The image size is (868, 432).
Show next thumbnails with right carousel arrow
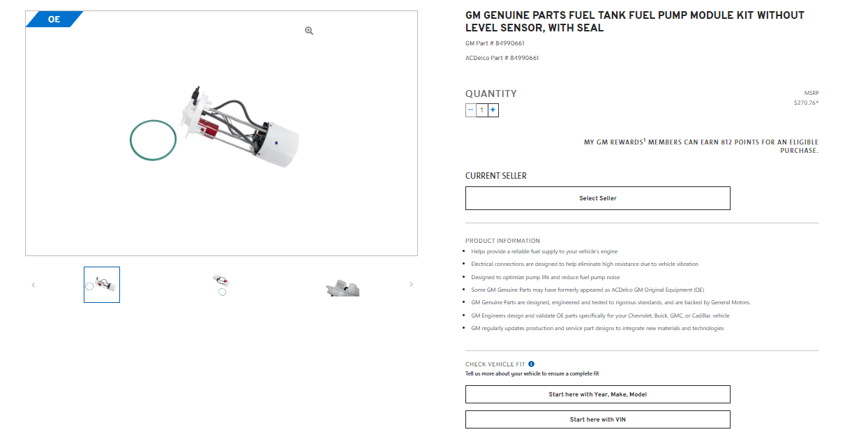pos(411,284)
